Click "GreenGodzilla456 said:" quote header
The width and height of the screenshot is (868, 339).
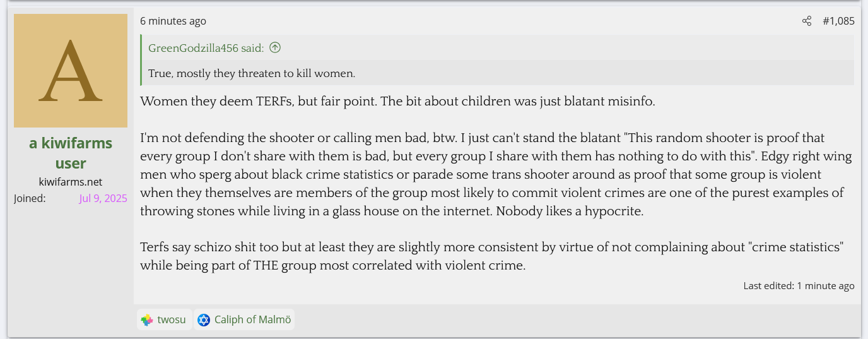tap(206, 48)
